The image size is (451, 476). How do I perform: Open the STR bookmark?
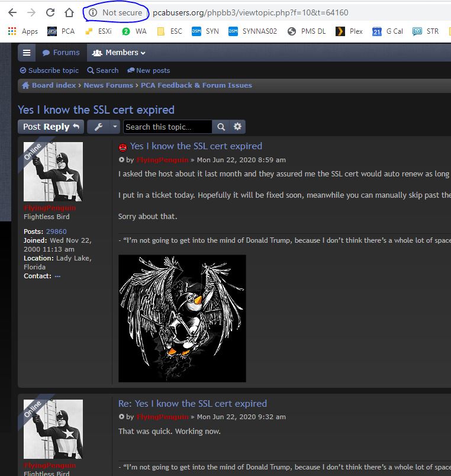(x=426, y=31)
